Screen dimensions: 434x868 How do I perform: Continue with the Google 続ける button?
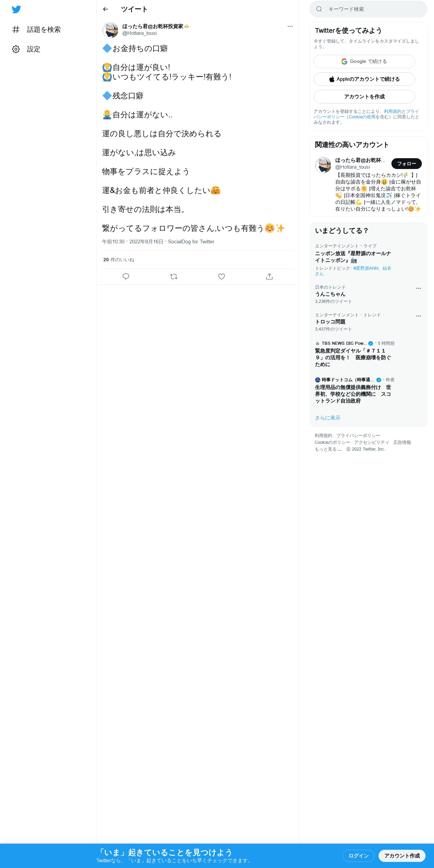click(364, 62)
